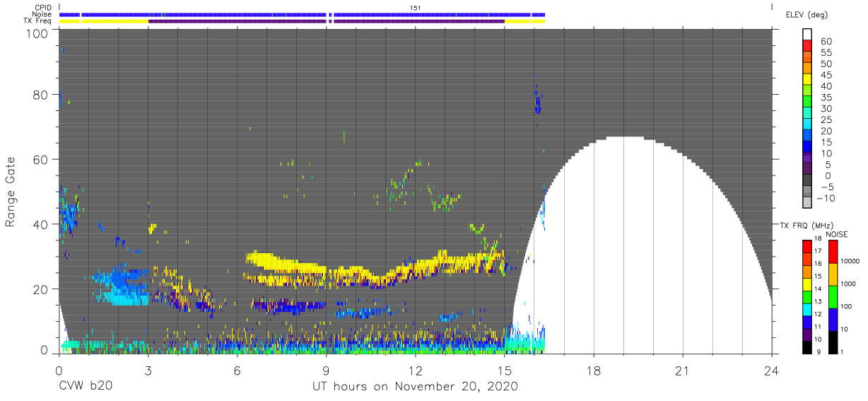Click the yellow segment of NOISE colorbar
The width and height of the screenshot is (868, 401).
tap(833, 274)
